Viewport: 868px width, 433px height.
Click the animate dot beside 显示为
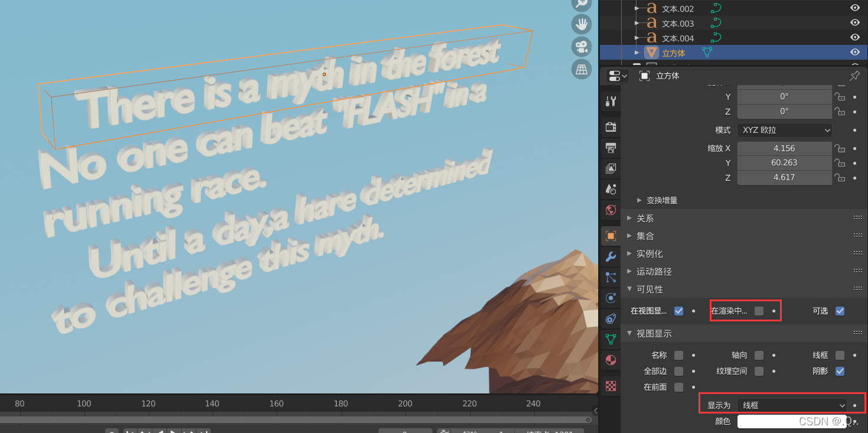point(854,405)
